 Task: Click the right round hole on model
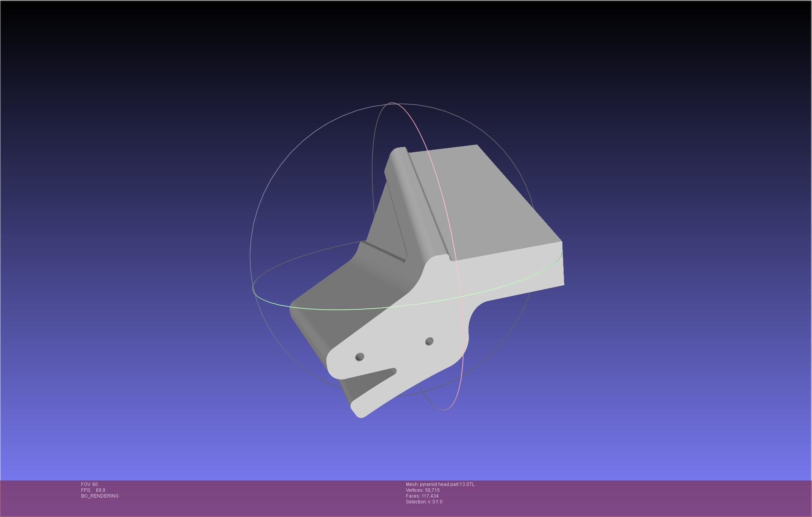coord(429,341)
